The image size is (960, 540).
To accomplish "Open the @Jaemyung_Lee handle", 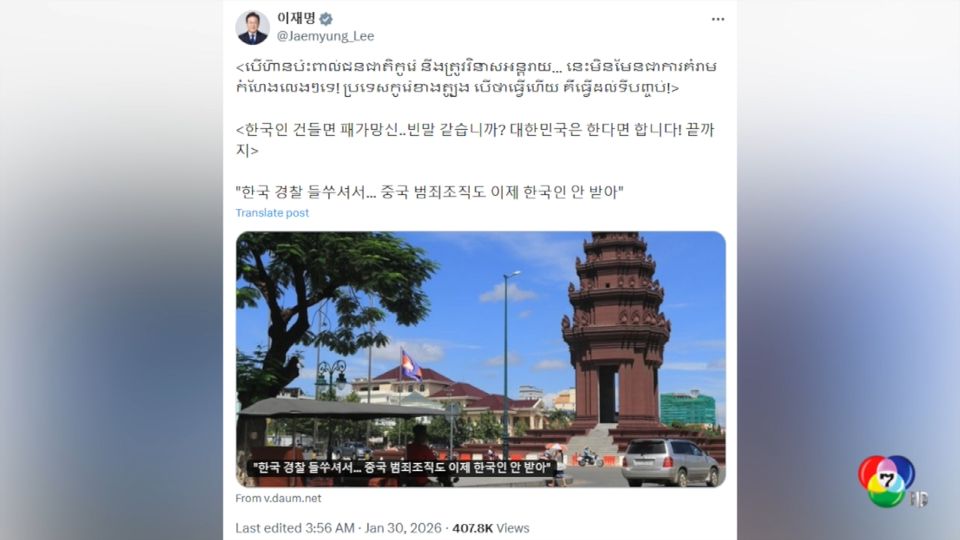I will click(325, 36).
